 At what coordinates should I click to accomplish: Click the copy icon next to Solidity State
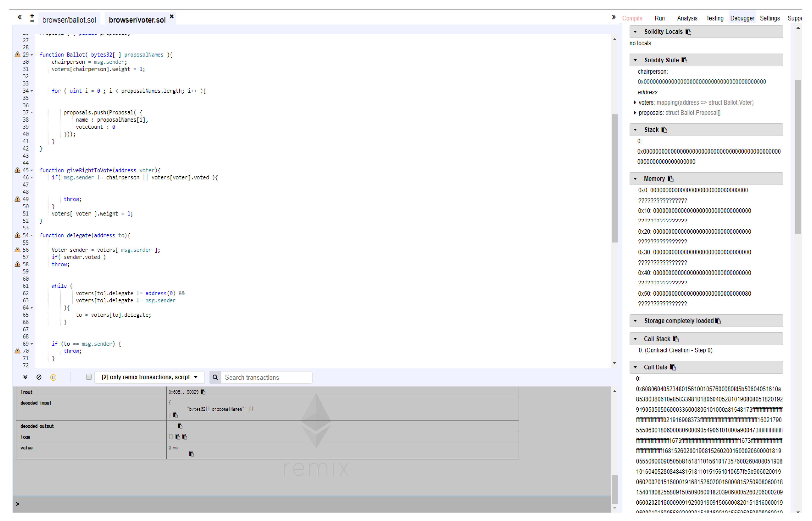tap(684, 60)
